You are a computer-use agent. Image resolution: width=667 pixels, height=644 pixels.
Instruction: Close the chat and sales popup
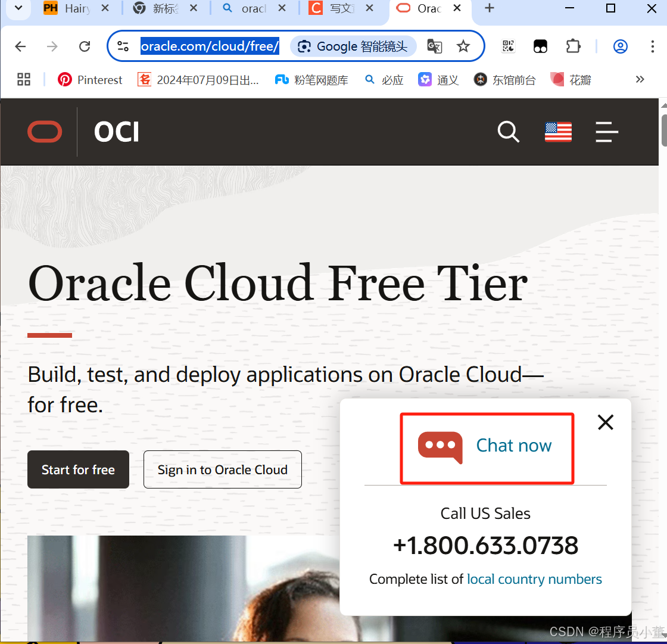pyautogui.click(x=605, y=422)
